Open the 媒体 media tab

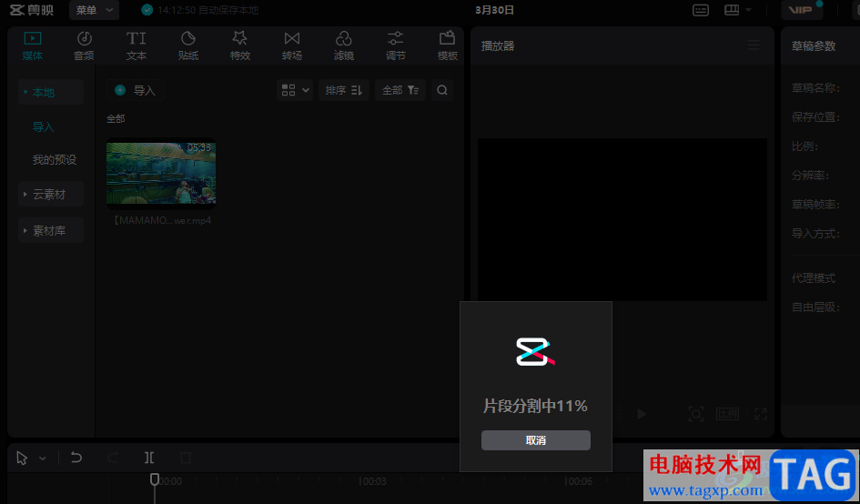point(33,46)
